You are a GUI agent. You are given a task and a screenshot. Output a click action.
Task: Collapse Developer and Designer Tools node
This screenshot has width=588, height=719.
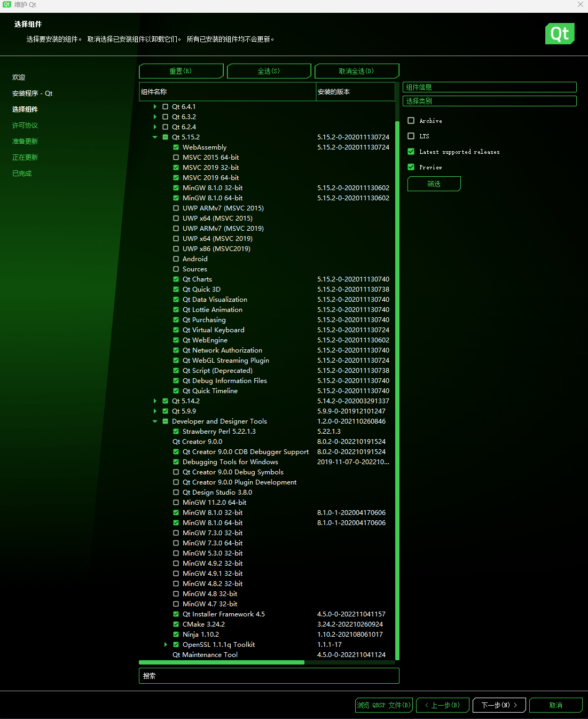point(155,421)
